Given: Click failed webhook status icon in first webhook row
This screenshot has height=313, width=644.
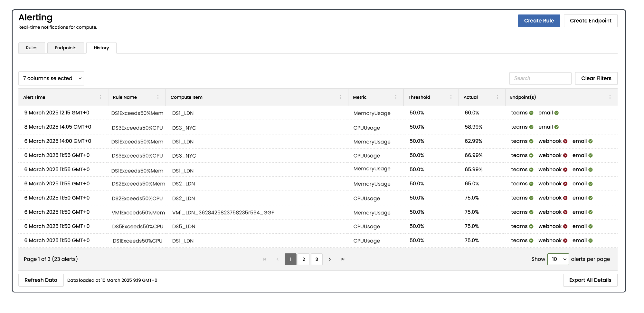Looking at the screenshot, I should 565,141.
